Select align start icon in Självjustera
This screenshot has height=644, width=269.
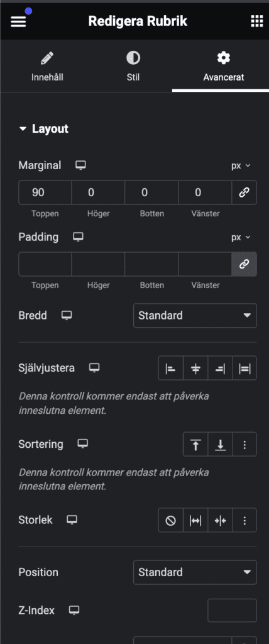[x=170, y=369]
